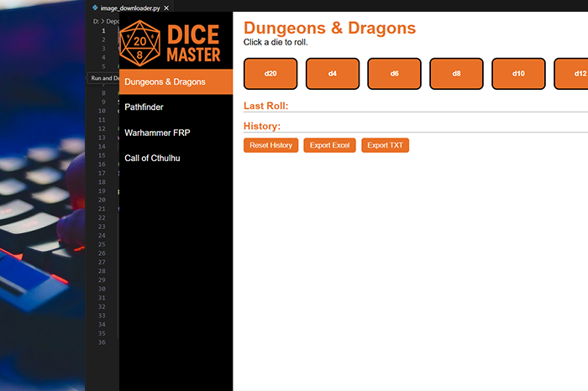Roll the d8 die
588x391 pixels.
click(x=456, y=74)
